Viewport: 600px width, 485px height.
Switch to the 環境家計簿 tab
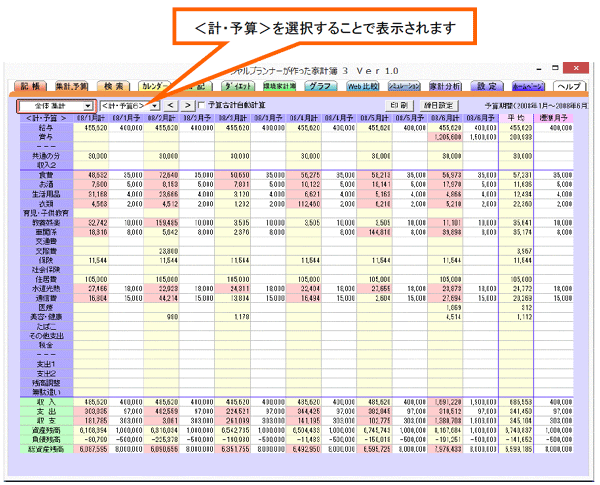pyautogui.click(x=279, y=86)
